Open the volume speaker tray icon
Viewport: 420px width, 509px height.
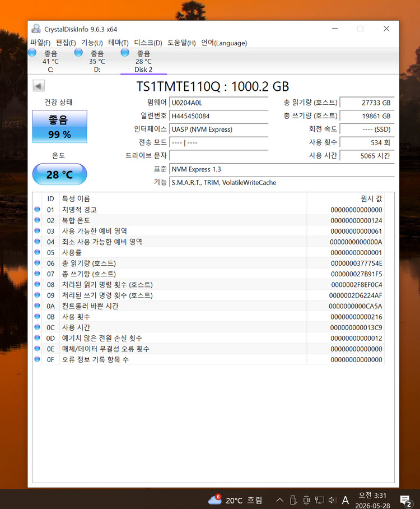pyautogui.click(x=333, y=500)
